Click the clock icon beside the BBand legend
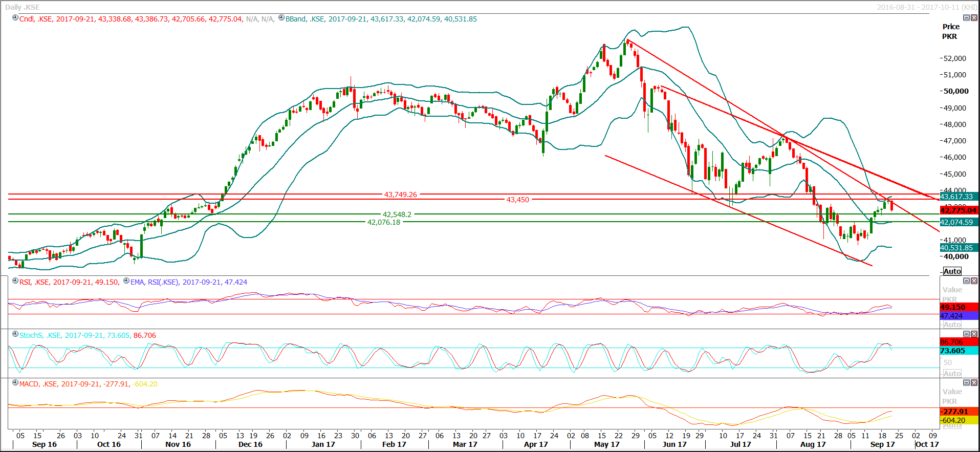Viewport: 980px width, 452px height. tap(281, 18)
